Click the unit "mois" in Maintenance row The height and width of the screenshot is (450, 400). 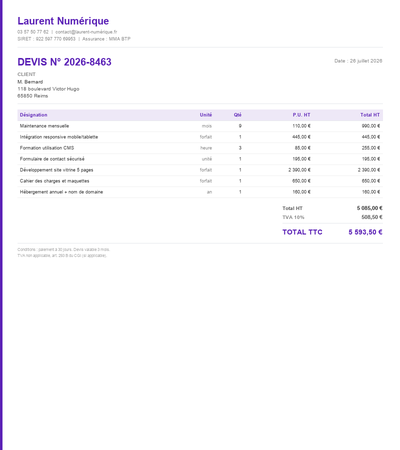pos(207,126)
